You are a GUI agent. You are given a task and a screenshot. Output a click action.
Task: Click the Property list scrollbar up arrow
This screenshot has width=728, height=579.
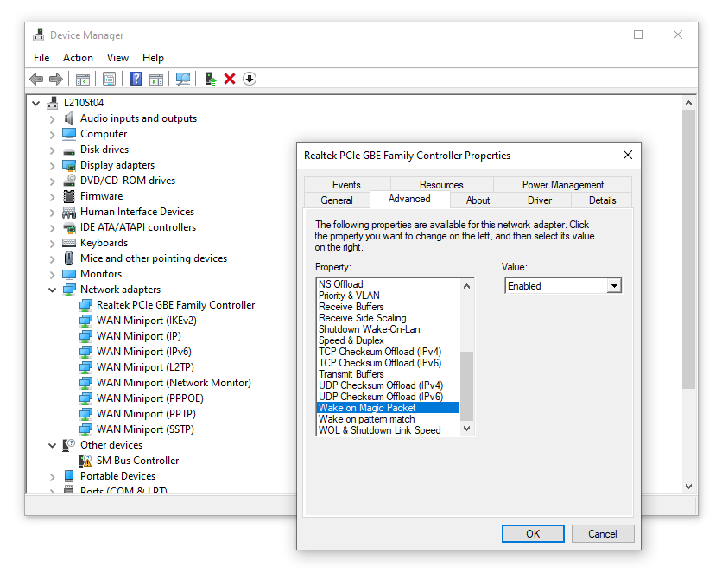pyautogui.click(x=467, y=286)
